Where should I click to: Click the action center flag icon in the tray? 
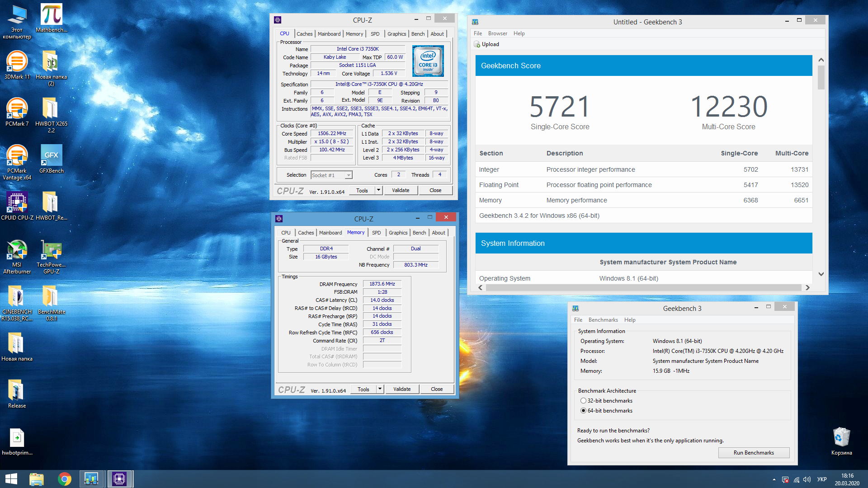point(785,479)
